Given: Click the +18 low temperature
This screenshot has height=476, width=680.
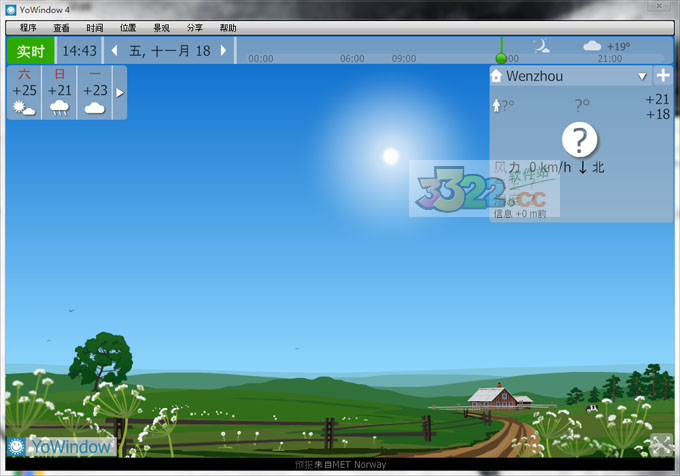Looking at the screenshot, I should (x=657, y=114).
